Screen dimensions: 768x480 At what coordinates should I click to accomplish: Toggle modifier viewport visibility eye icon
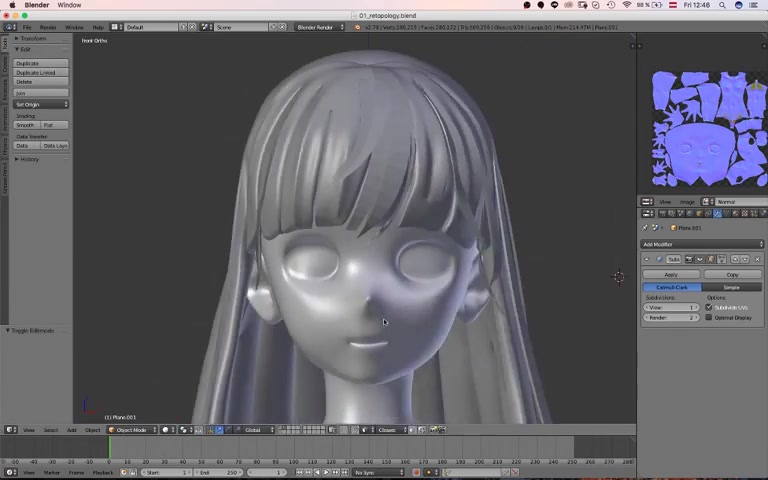699,259
